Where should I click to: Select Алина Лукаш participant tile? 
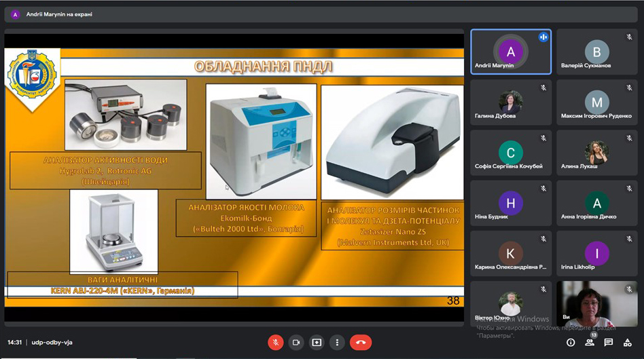(x=596, y=153)
